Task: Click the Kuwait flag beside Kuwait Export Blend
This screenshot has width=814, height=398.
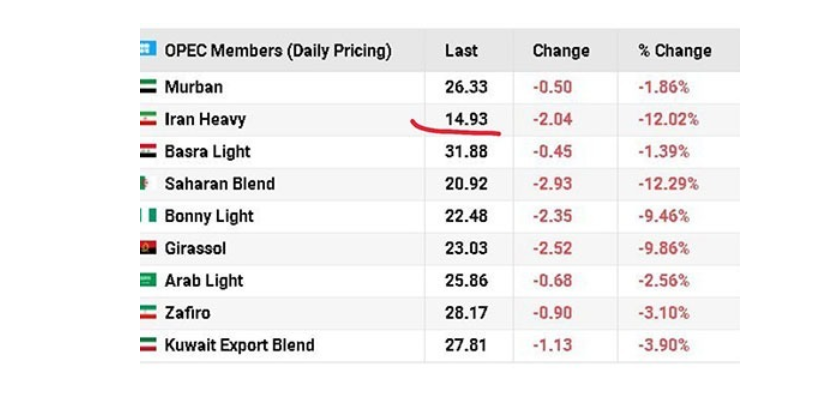Action: point(148,345)
